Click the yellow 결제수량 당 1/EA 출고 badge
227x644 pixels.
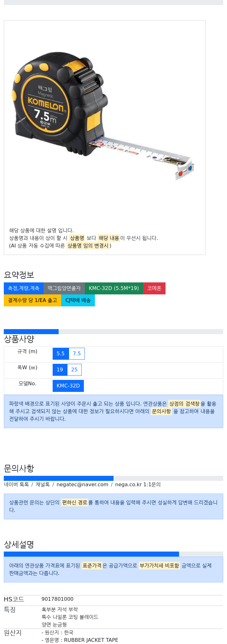coord(32,300)
